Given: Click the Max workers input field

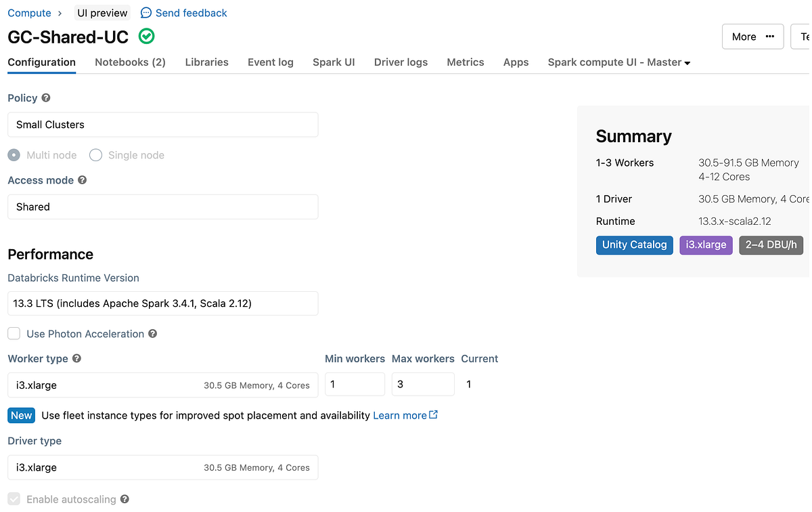Looking at the screenshot, I should [423, 384].
